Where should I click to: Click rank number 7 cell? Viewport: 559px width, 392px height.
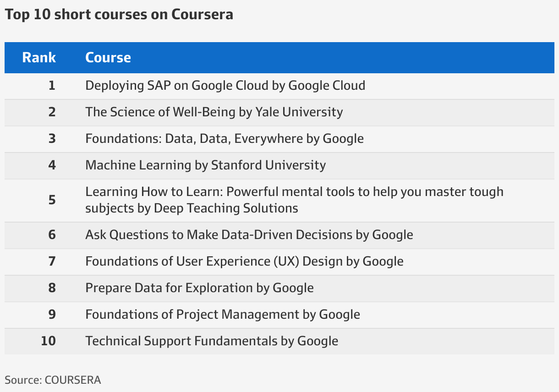click(52, 261)
